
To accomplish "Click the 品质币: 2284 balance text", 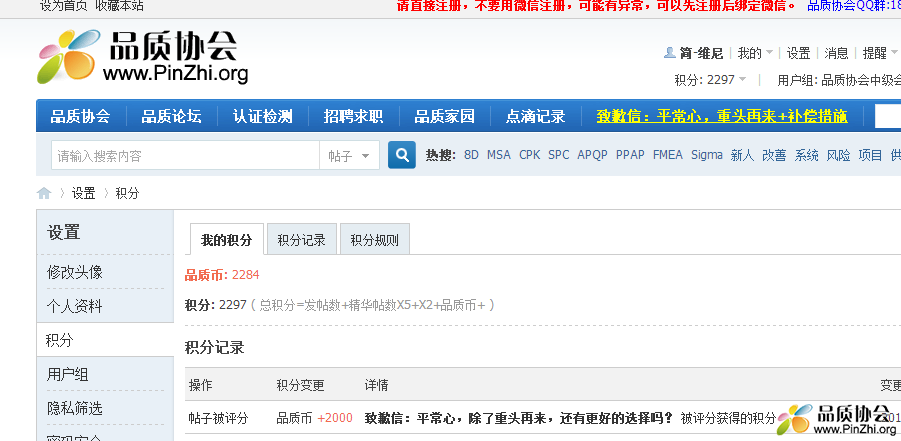I will point(222,275).
